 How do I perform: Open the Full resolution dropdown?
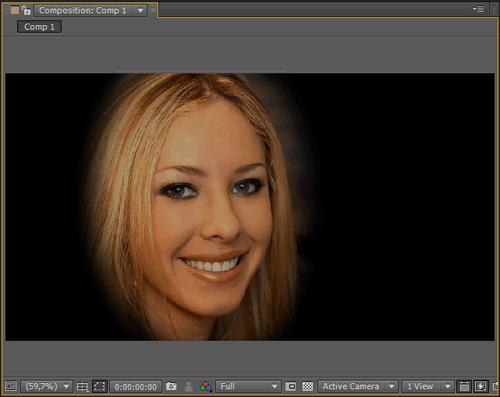click(248, 386)
